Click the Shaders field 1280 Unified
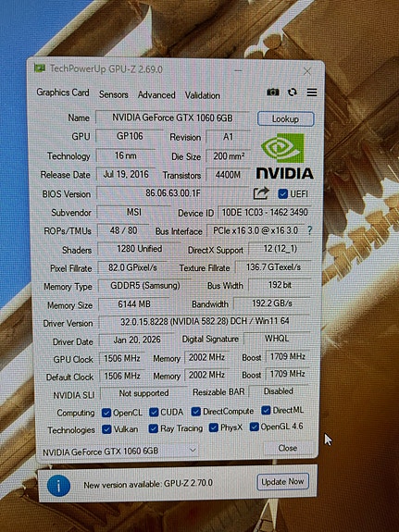Image resolution: width=399 pixels, height=532 pixels. (x=139, y=249)
